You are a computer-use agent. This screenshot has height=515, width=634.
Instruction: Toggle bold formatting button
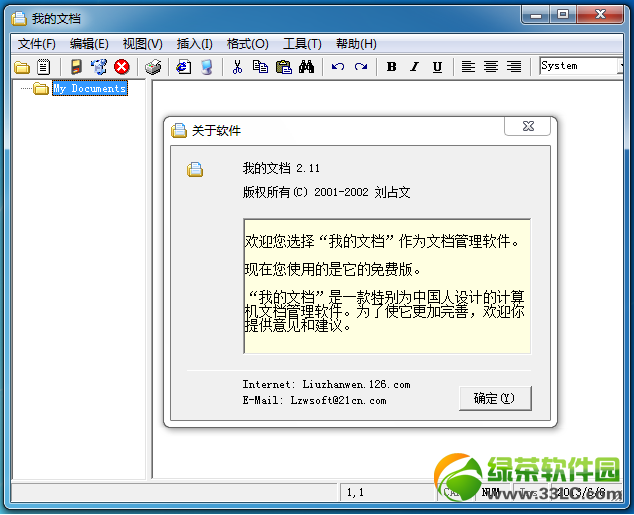pos(391,67)
